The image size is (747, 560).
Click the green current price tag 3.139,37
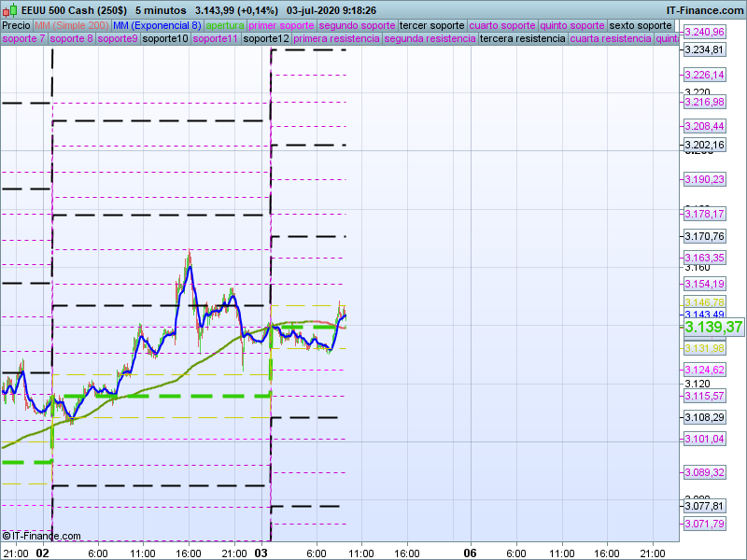click(713, 328)
